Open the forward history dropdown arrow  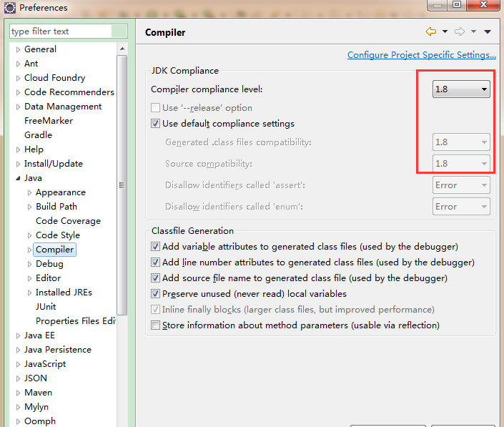pos(473,31)
